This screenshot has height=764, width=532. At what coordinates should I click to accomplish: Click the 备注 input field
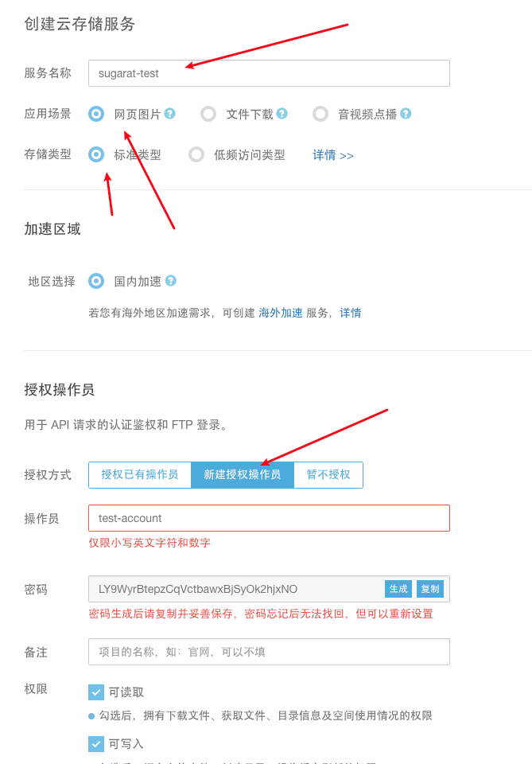click(x=269, y=652)
